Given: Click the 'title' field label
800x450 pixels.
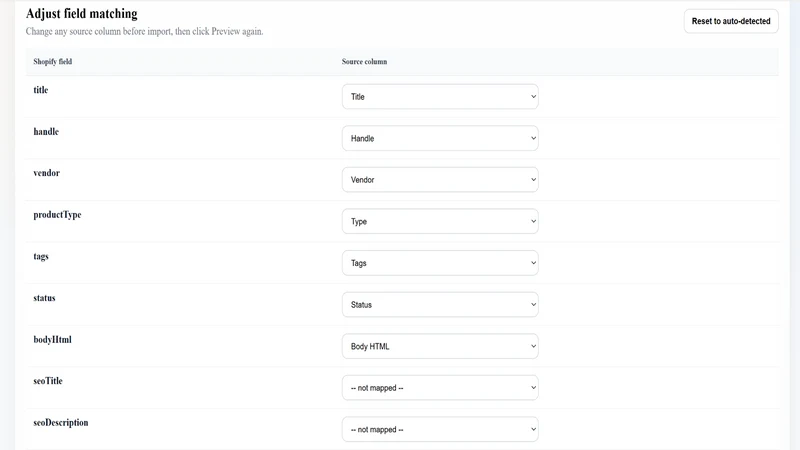Looking at the screenshot, I should tap(41, 90).
